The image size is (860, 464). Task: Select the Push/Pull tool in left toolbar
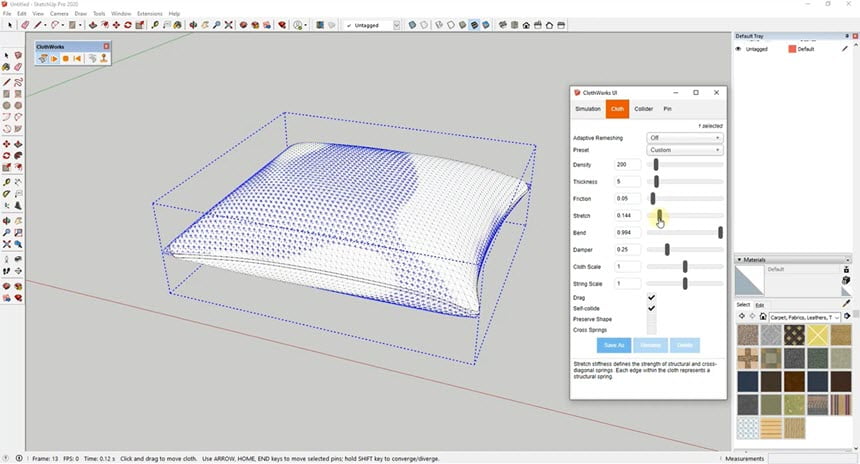(x=18, y=144)
